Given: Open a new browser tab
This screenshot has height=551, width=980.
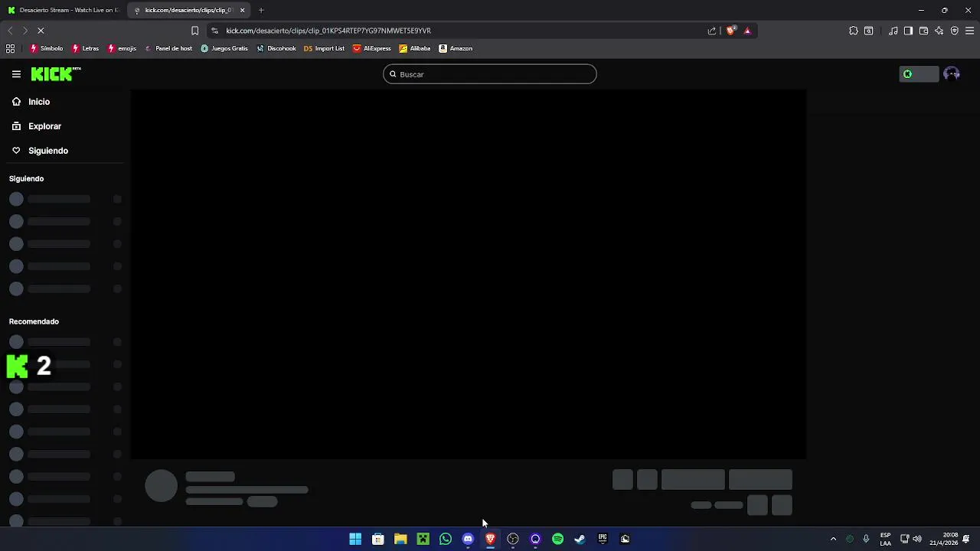Looking at the screenshot, I should 261,10.
